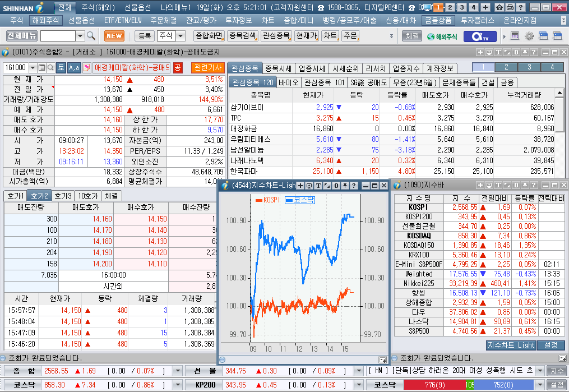The width and height of the screenshot is (569, 392).
Task: Click the bottom-right export icon in 지수차트 window
Action: point(382,359)
